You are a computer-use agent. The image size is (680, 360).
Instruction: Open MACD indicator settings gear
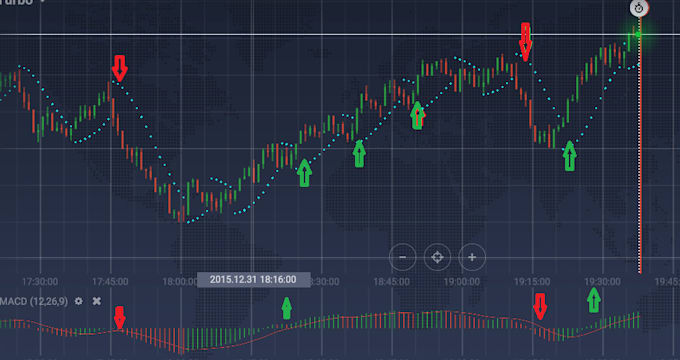click(78, 301)
